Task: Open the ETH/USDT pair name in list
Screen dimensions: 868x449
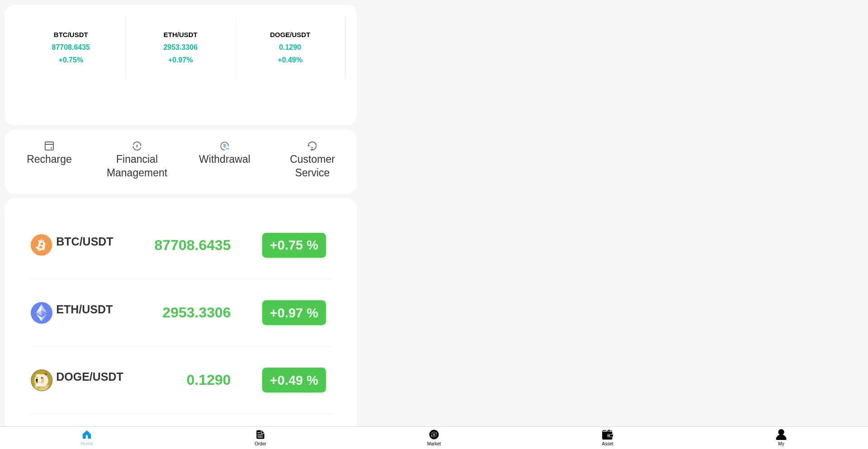Action: point(85,310)
